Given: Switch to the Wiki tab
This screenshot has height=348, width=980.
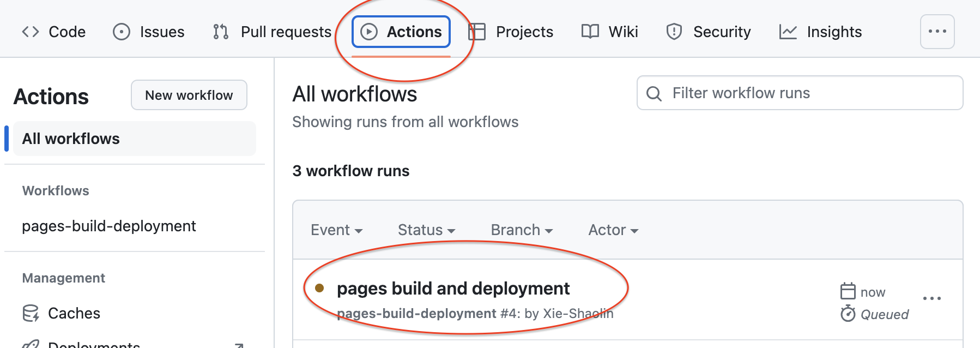Looking at the screenshot, I should coord(609,32).
